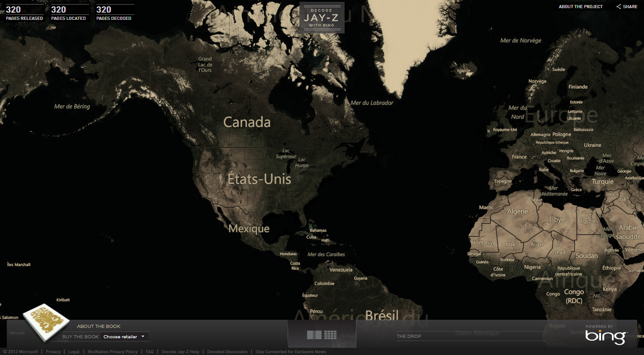Screen dimensions: 644x355
Task: Click the Mexique map label
Action: 249,229
